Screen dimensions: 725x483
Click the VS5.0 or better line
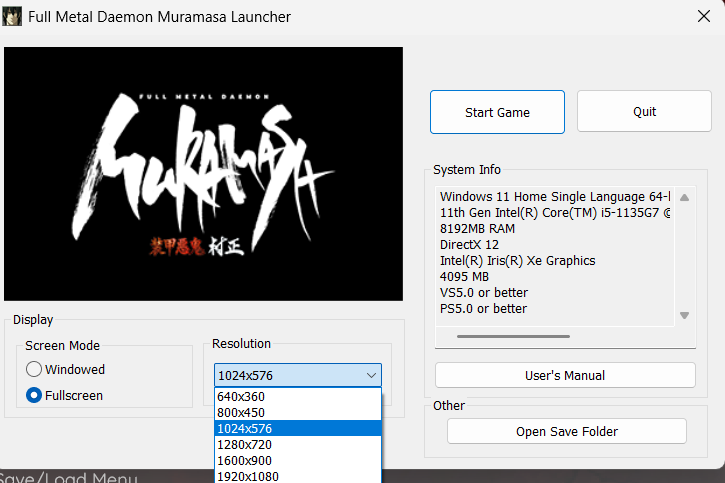[484, 293]
